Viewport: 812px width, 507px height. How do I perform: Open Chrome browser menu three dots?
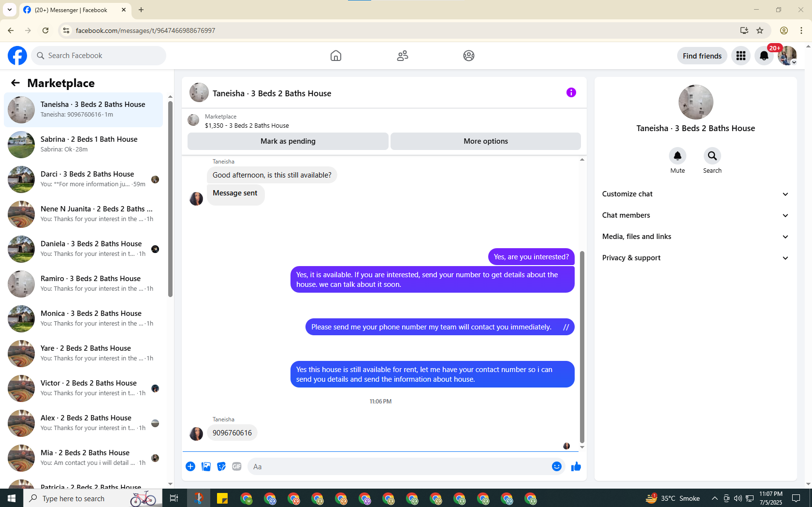(801, 30)
